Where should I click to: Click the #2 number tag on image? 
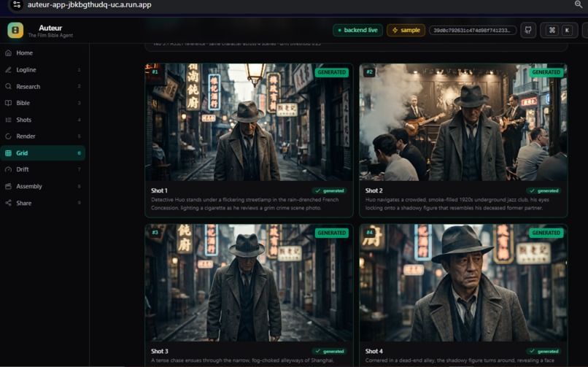point(369,72)
